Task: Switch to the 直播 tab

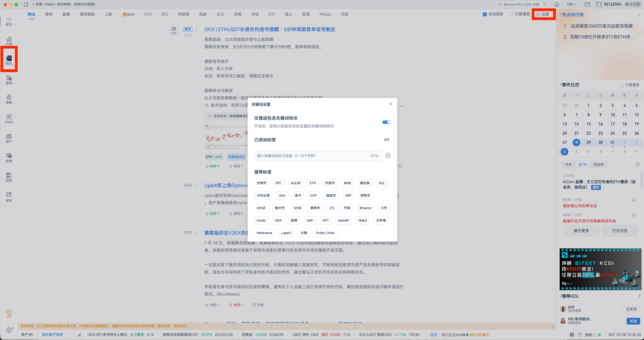Action: 66,14
